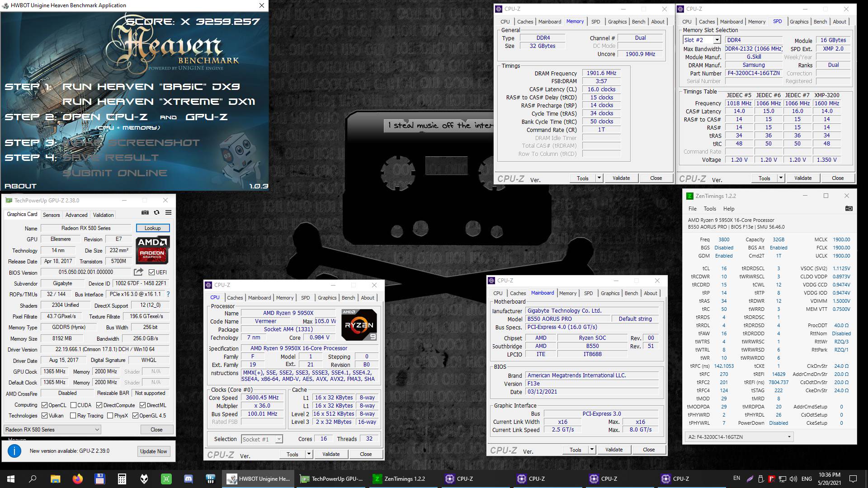Open the notification center icon
868x488 pixels.
853,479
